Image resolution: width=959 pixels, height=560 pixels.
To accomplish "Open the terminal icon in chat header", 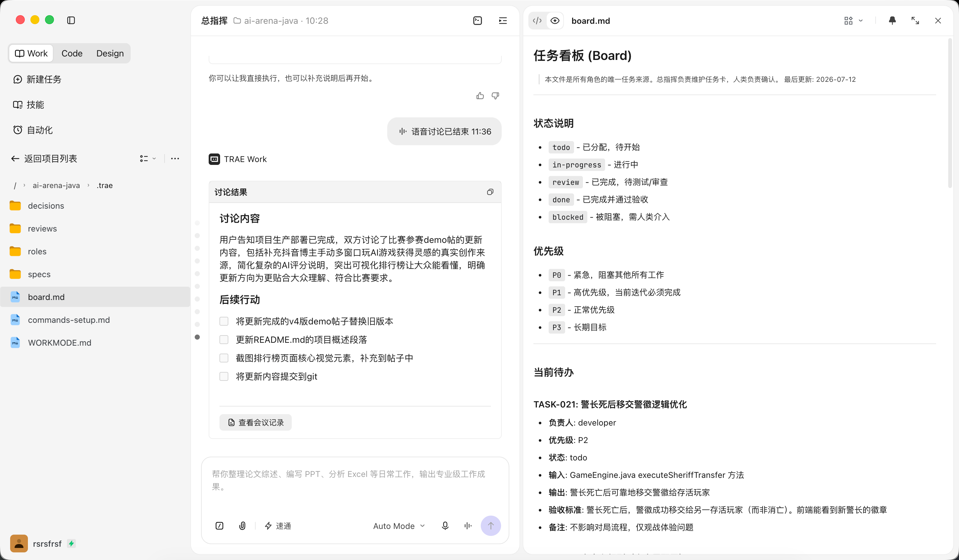I will coord(477,21).
